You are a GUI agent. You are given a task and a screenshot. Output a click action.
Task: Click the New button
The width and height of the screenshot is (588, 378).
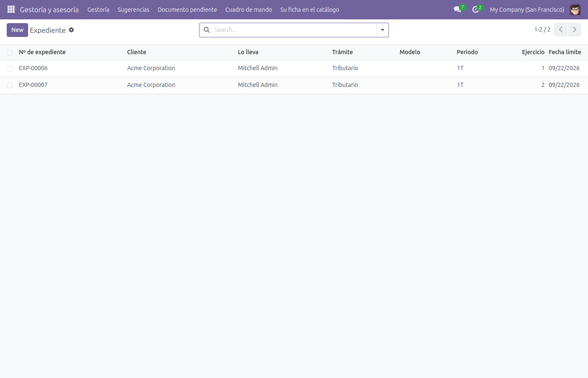click(x=17, y=30)
